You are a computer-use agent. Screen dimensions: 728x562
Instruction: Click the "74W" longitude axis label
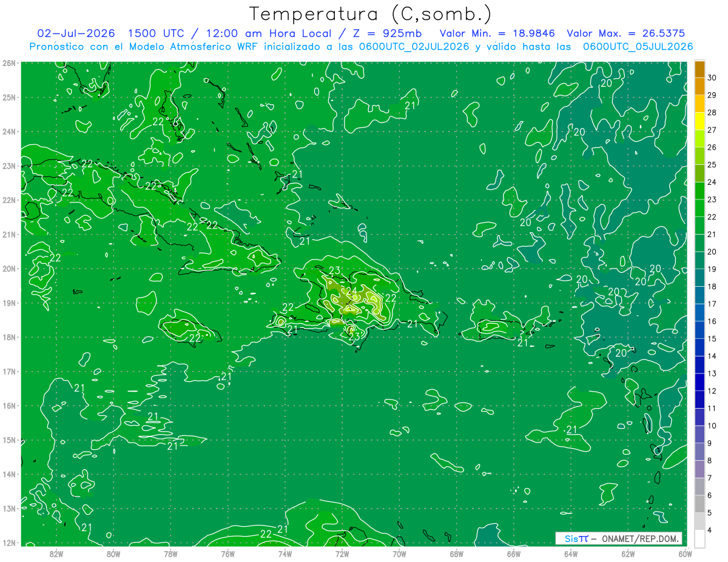[285, 554]
